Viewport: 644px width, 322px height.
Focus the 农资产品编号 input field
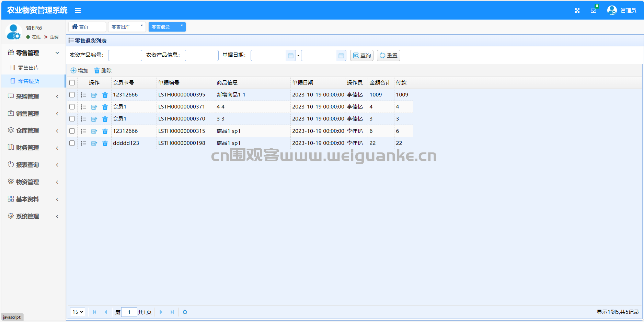(125, 56)
